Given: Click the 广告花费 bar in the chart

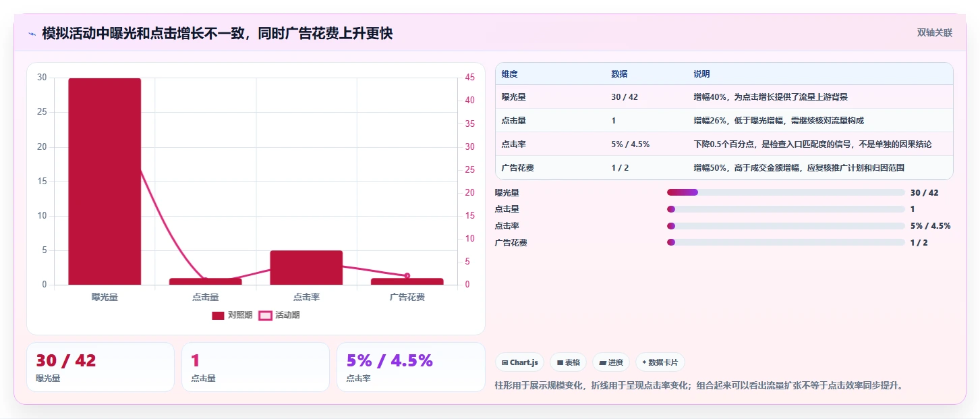Looking at the screenshot, I should tap(407, 281).
